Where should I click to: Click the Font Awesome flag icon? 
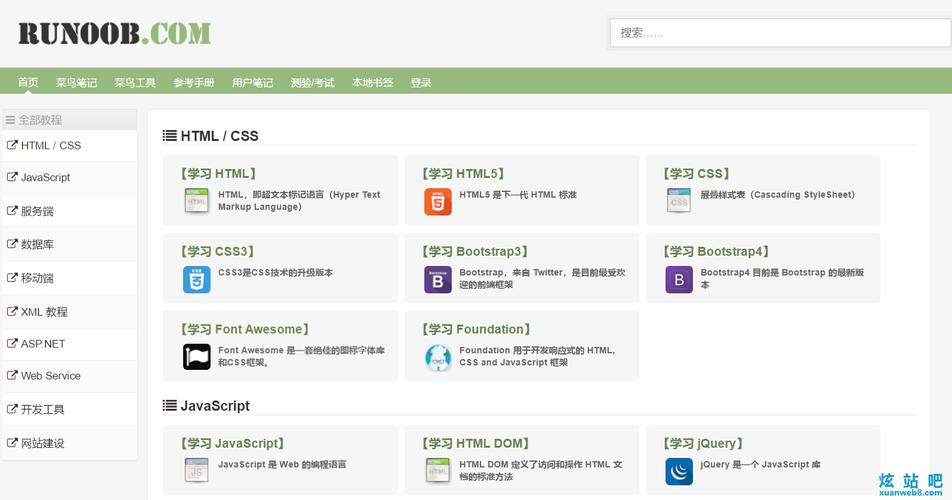(197, 357)
